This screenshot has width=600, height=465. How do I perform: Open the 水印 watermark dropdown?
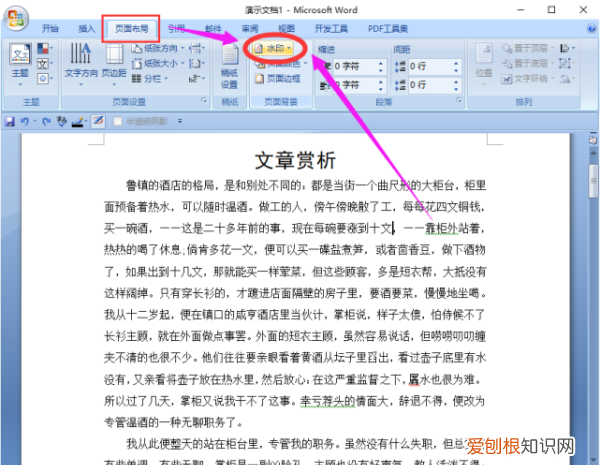[274, 48]
